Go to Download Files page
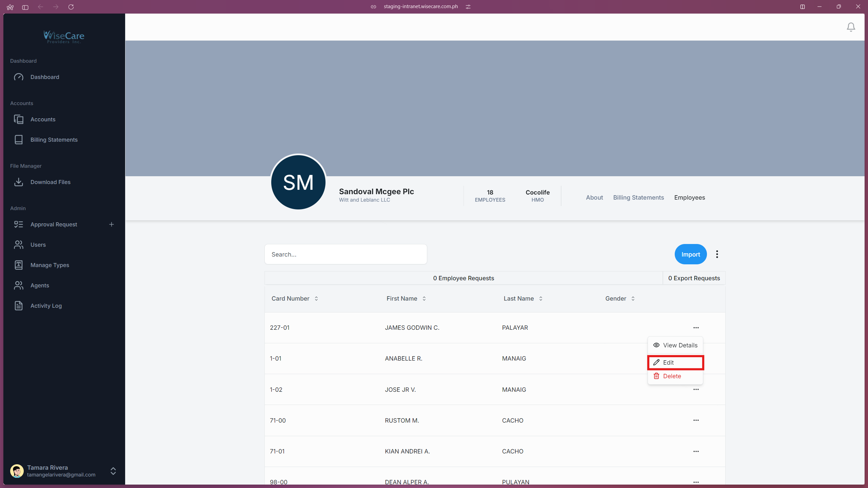This screenshot has height=488, width=868. pyautogui.click(x=50, y=182)
